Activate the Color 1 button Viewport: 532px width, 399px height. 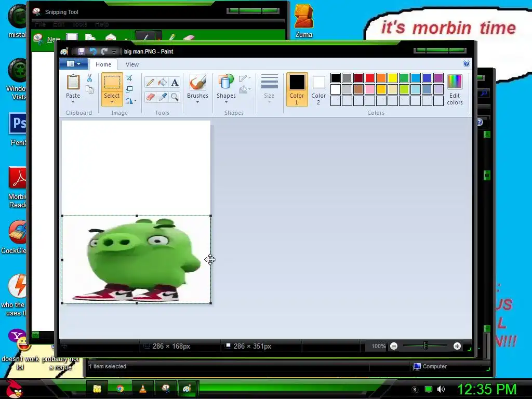297,89
